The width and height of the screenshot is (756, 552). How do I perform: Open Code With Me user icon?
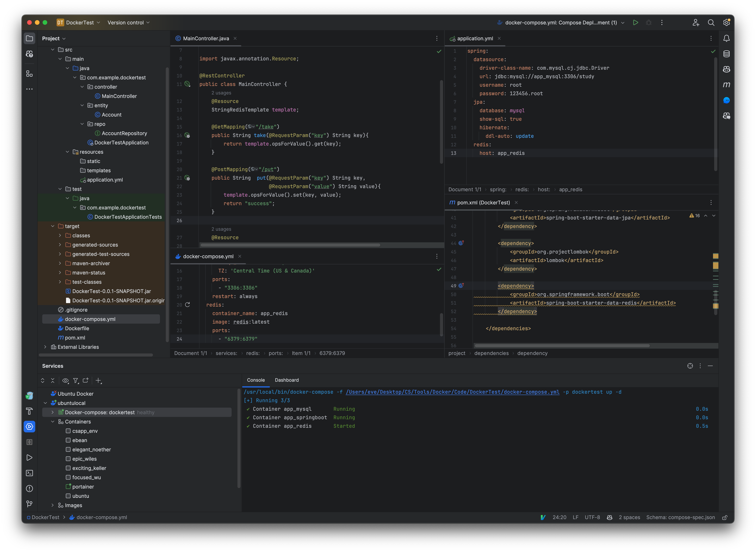[x=696, y=22]
